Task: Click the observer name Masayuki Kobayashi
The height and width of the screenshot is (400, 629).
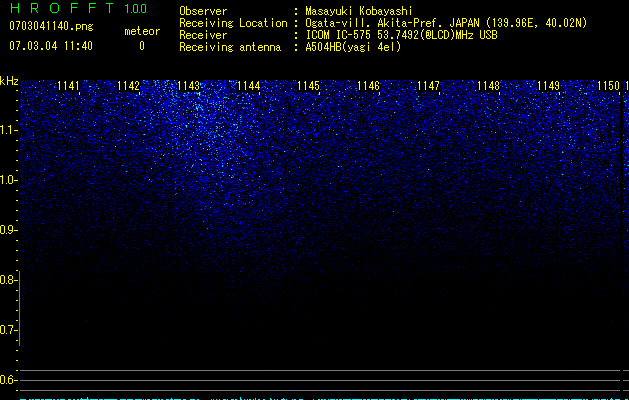Action: point(359,11)
